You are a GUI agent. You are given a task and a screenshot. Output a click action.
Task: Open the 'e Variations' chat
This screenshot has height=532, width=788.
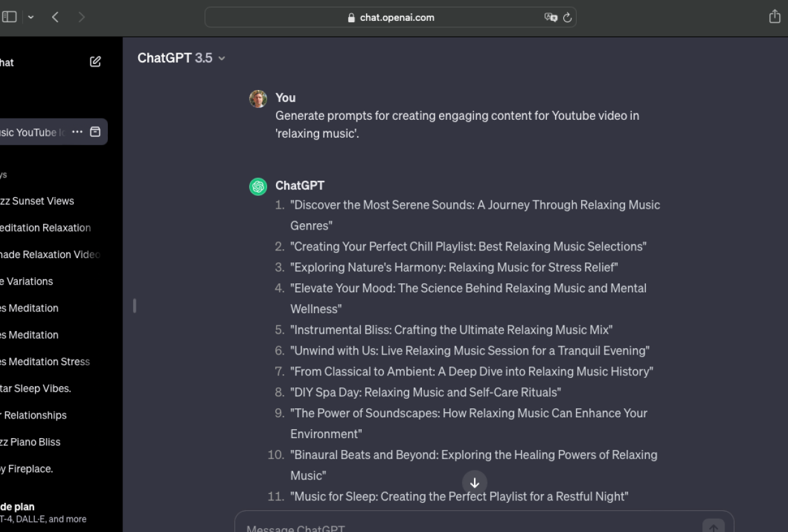(x=27, y=281)
